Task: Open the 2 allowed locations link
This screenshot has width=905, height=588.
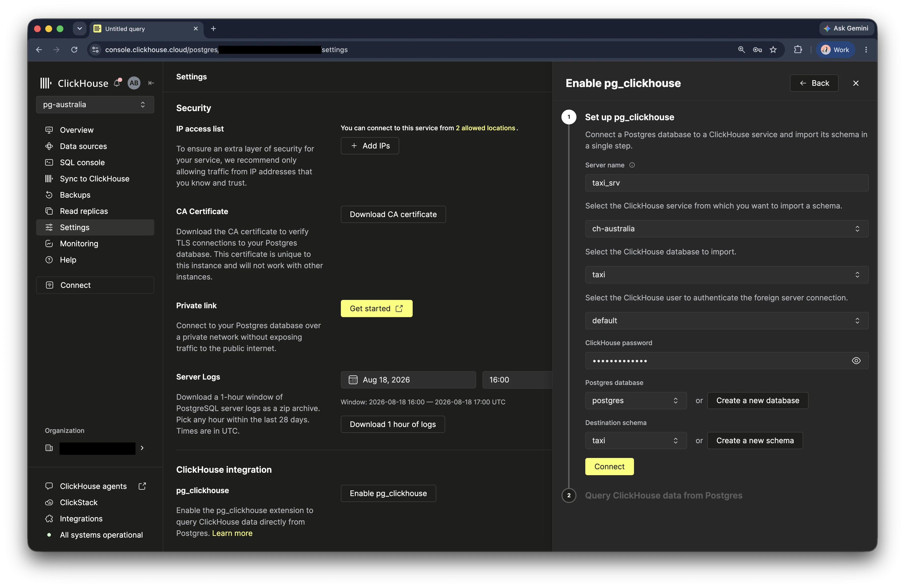Action: pos(485,128)
